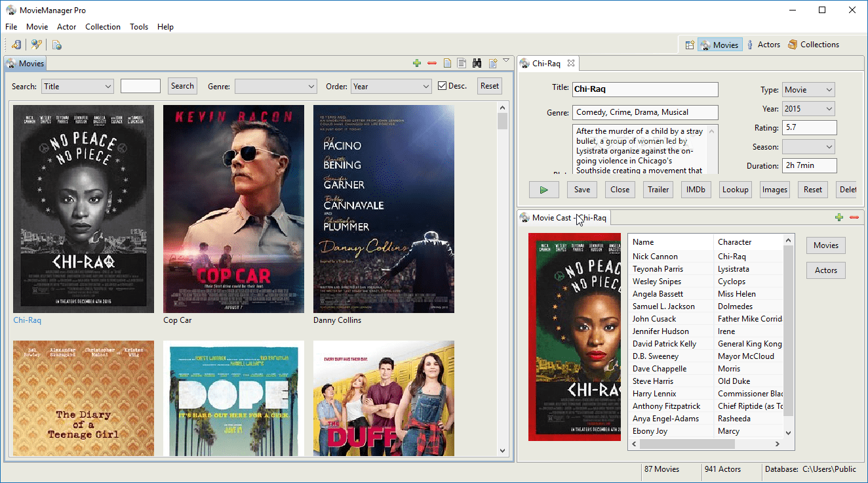
Task: Select cast row Wesley Snipes
Action: 705,282
